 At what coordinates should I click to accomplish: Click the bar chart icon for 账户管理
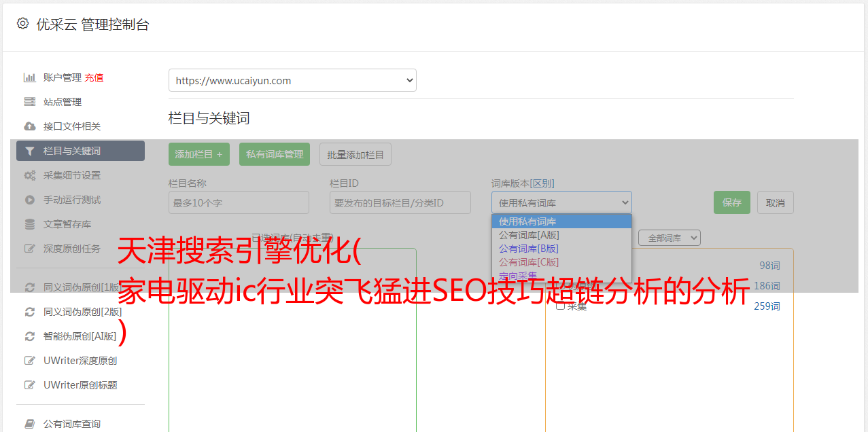30,77
